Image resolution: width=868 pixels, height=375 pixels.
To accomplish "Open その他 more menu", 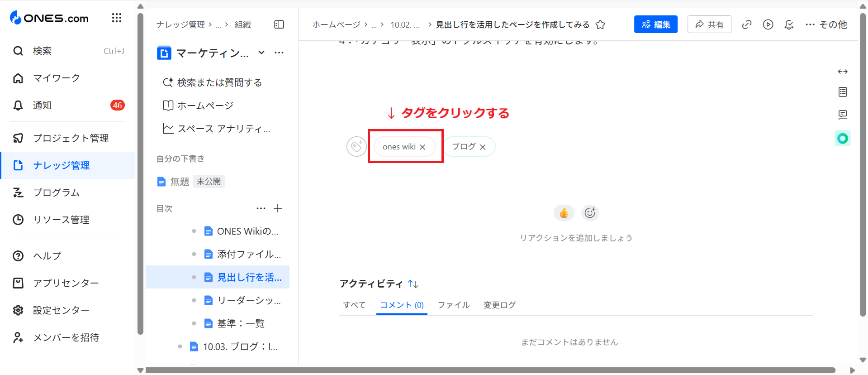I will tap(826, 24).
